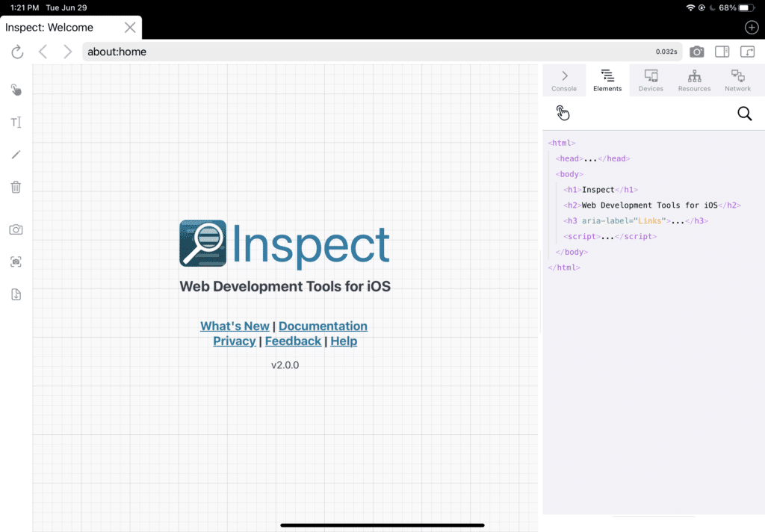
Task: Click the trash delete tool
Action: (x=16, y=187)
